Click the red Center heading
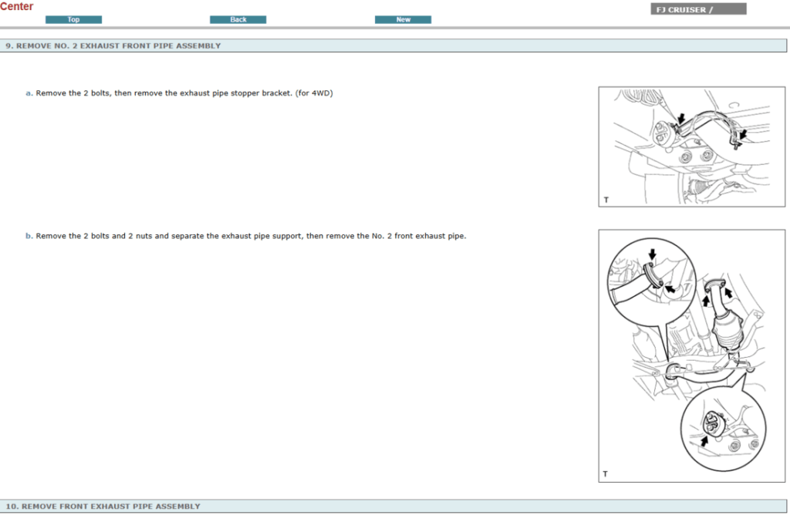Image resolution: width=790 pixels, height=532 pixels. click(17, 6)
